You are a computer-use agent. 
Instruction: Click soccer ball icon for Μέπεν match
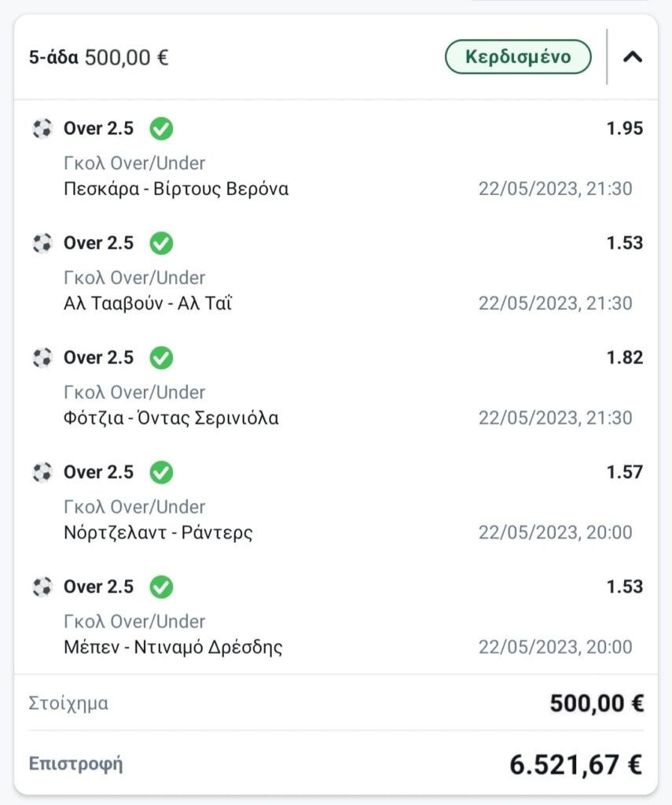click(x=42, y=586)
